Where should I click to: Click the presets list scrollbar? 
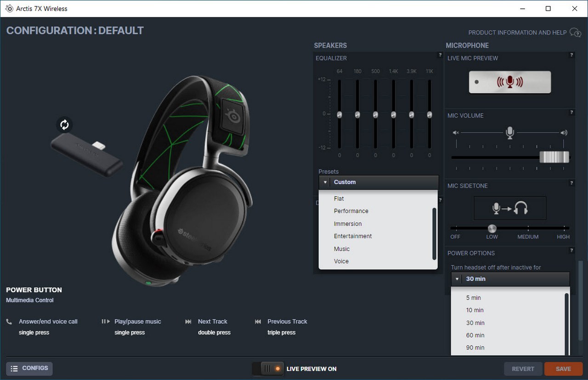pyautogui.click(x=434, y=233)
